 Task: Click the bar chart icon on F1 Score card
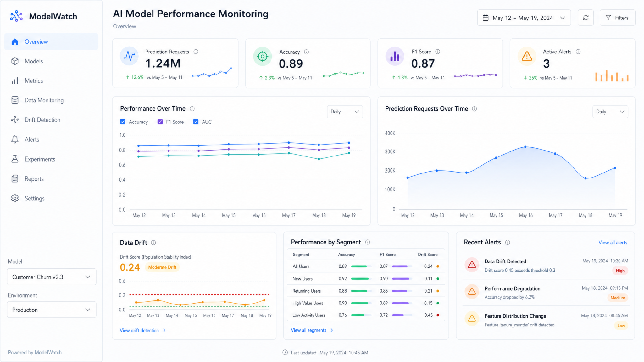coord(395,56)
